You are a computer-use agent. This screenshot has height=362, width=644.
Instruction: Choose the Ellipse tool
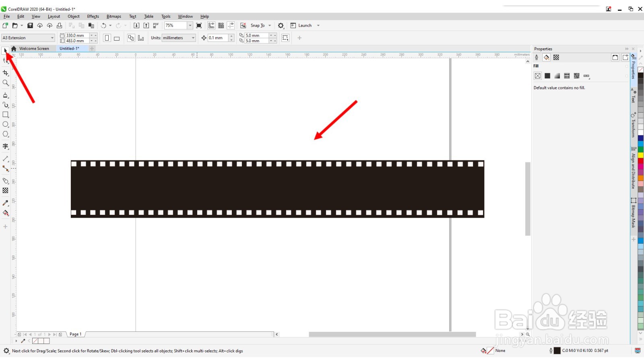[6, 124]
